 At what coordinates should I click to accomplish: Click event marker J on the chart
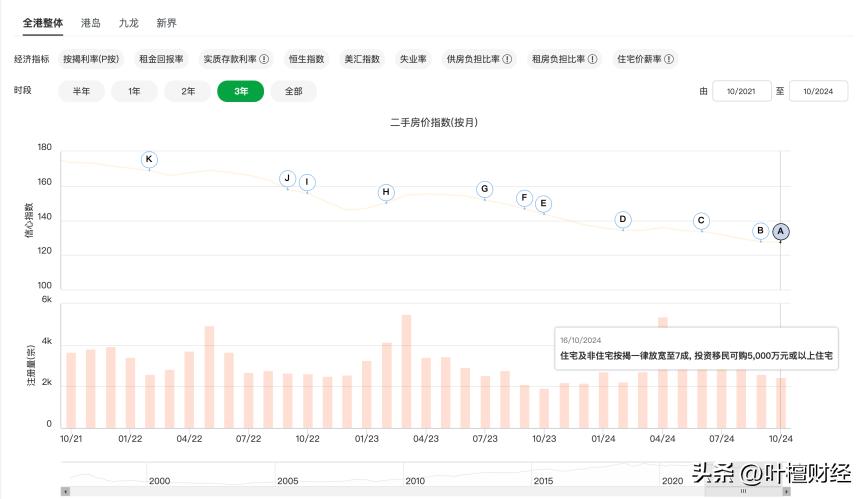click(287, 179)
